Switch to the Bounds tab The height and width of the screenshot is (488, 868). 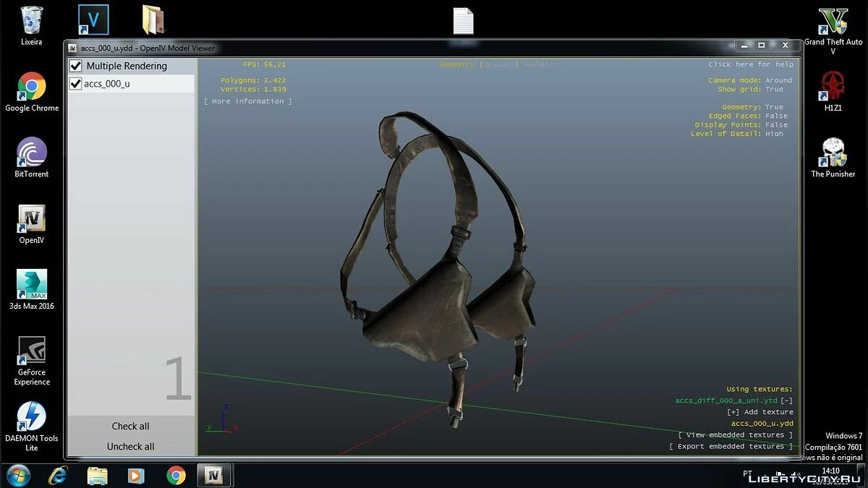click(498, 65)
